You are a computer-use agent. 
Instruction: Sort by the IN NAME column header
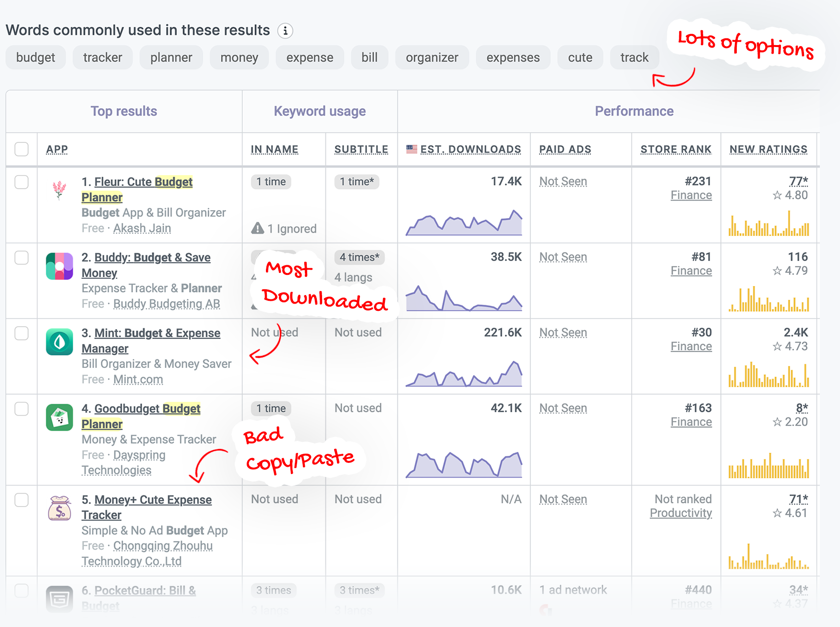275,149
